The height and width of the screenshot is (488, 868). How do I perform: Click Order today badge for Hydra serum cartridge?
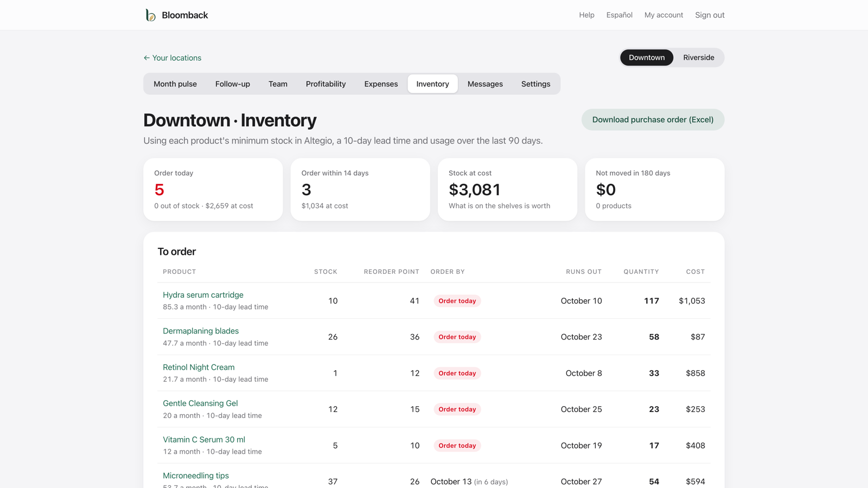click(x=457, y=301)
